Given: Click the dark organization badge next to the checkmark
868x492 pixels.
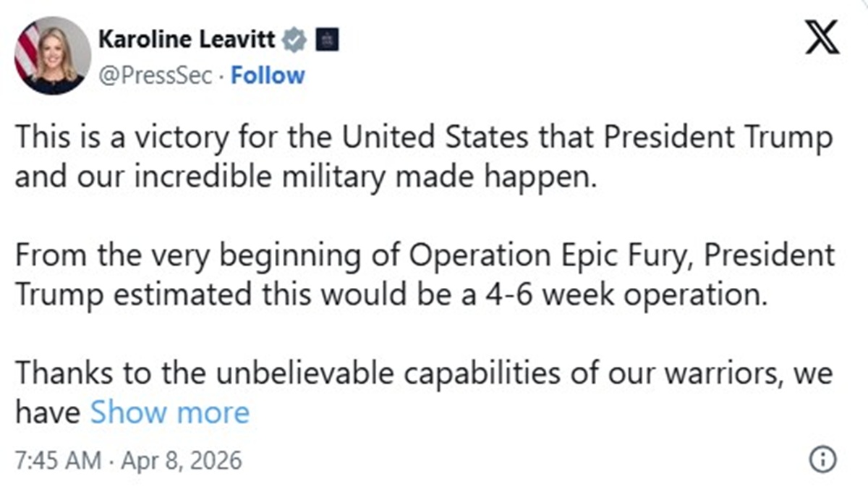Looking at the screenshot, I should [x=327, y=40].
